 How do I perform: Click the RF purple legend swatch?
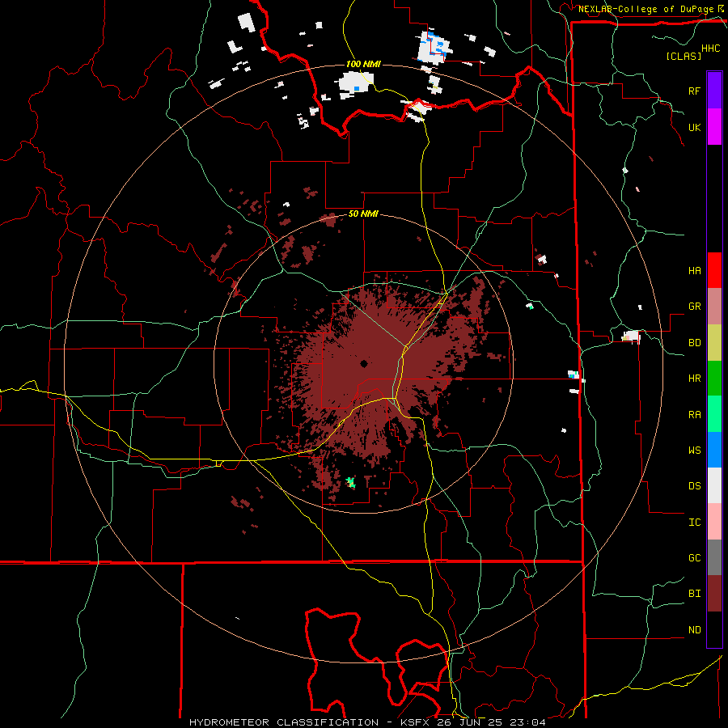(x=714, y=91)
